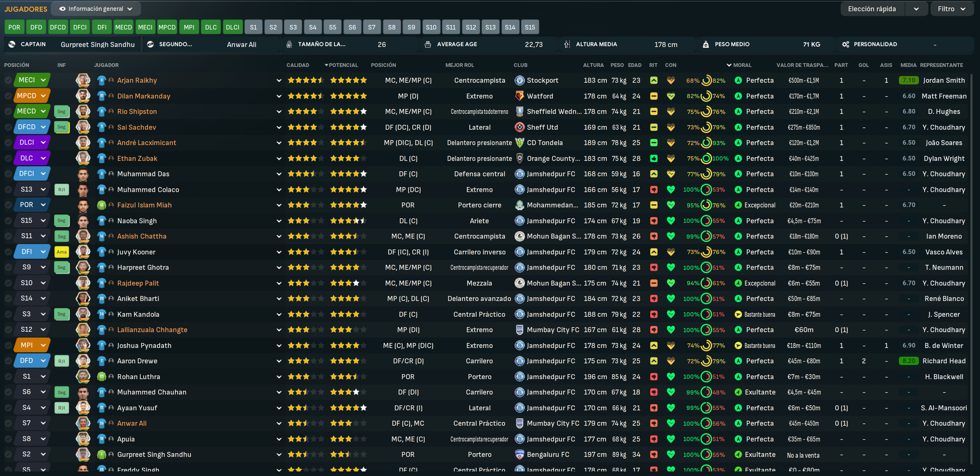Open Elección rápida button

pyautogui.click(x=872, y=9)
